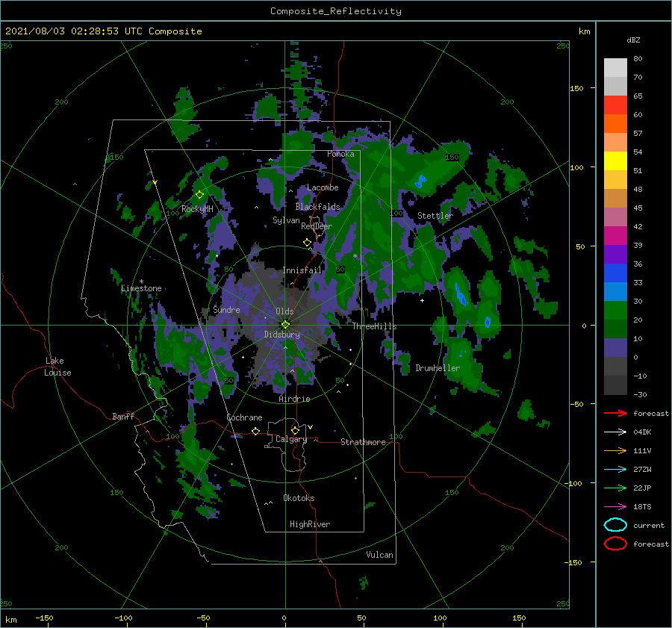The width and height of the screenshot is (672, 628).
Task: Click the RedDeer map label
Action: [317, 226]
